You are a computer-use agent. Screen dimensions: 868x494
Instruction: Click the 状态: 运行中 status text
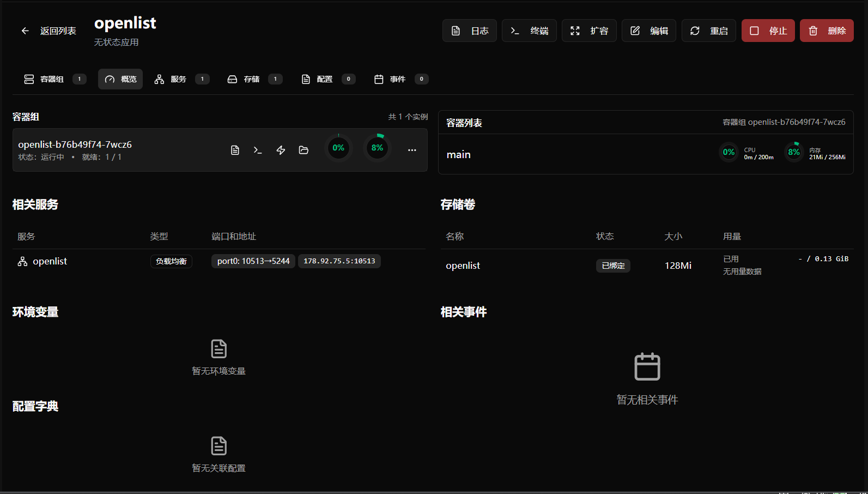pos(41,157)
